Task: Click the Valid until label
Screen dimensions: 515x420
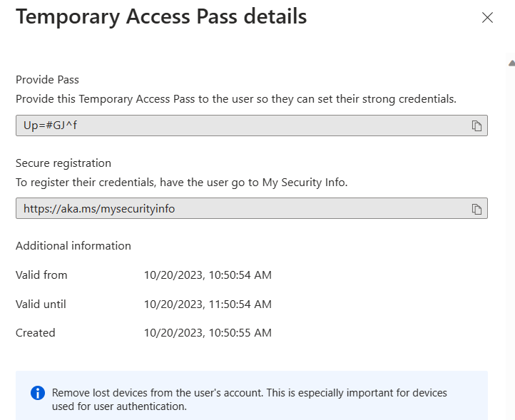Action: click(x=41, y=304)
